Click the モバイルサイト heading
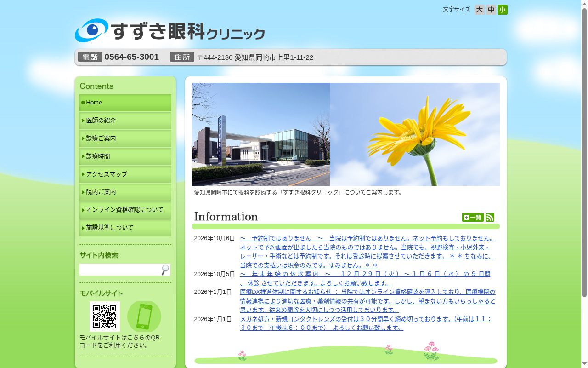This screenshot has height=368, width=588. click(x=101, y=293)
